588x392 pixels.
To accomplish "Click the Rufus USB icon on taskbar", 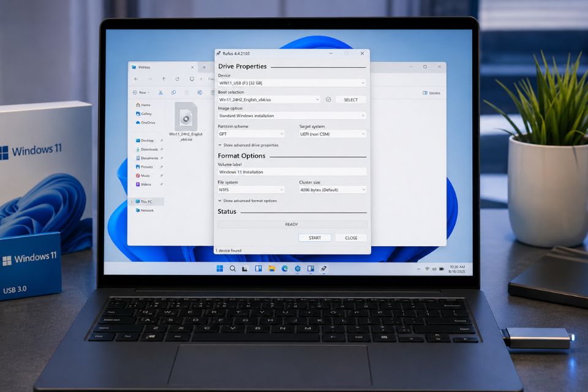I will 323,268.
